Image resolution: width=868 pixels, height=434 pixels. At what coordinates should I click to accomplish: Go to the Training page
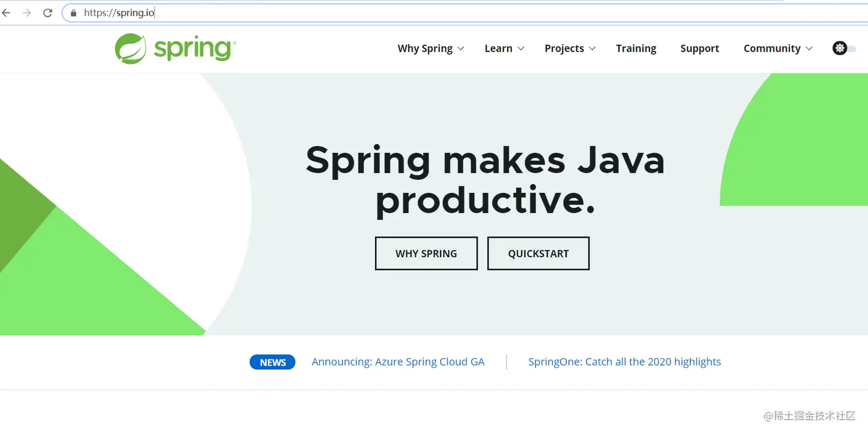(636, 49)
